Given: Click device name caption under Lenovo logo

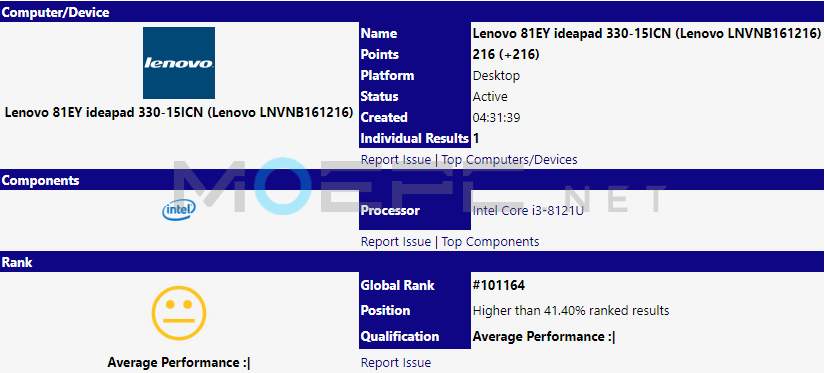Looking at the screenshot, I should tap(179, 113).
